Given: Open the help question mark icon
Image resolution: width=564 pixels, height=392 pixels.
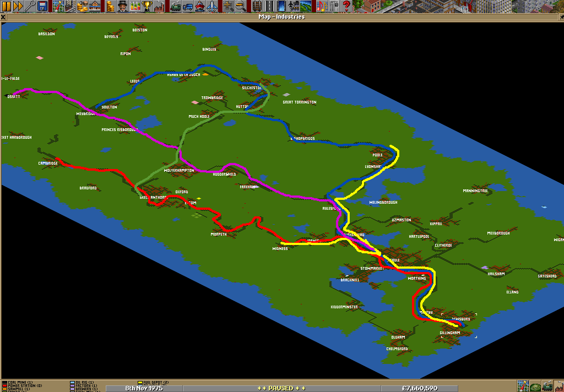Looking at the screenshot, I should (x=346, y=6).
